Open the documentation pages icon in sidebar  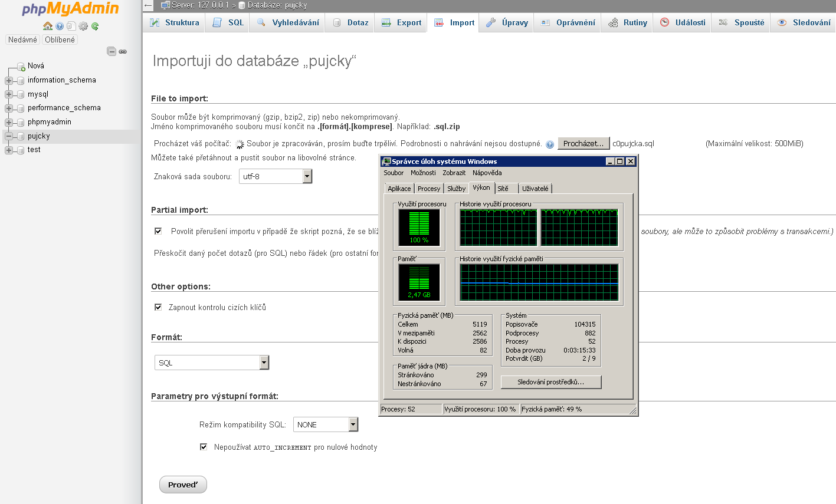tap(71, 26)
